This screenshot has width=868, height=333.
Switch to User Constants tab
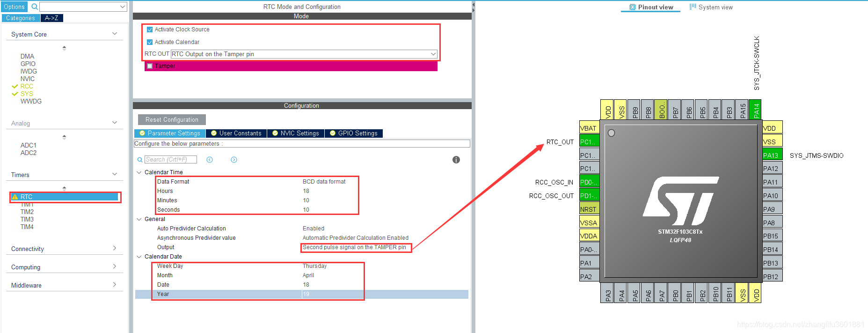coord(236,133)
